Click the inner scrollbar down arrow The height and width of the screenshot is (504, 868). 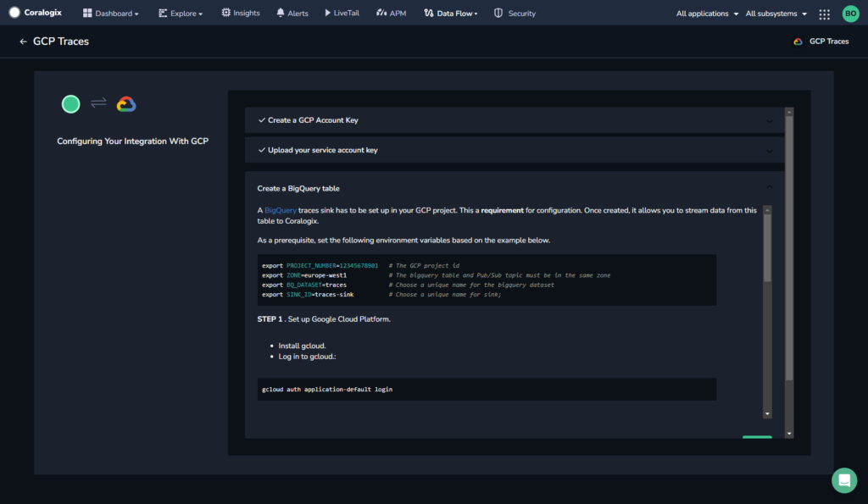[767, 414]
